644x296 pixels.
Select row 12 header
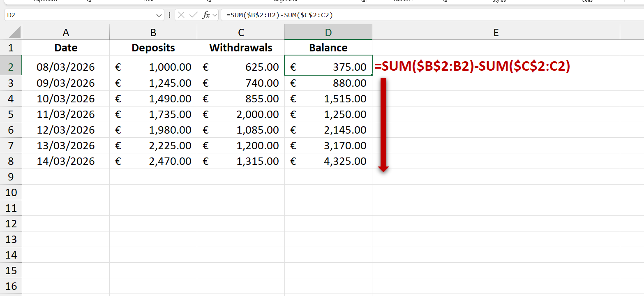coord(11,224)
